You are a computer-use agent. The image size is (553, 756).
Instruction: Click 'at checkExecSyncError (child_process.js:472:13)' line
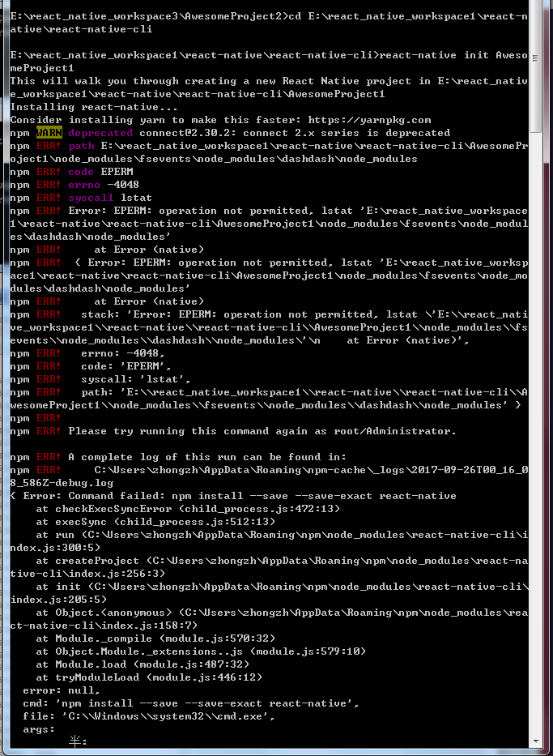coord(188,509)
